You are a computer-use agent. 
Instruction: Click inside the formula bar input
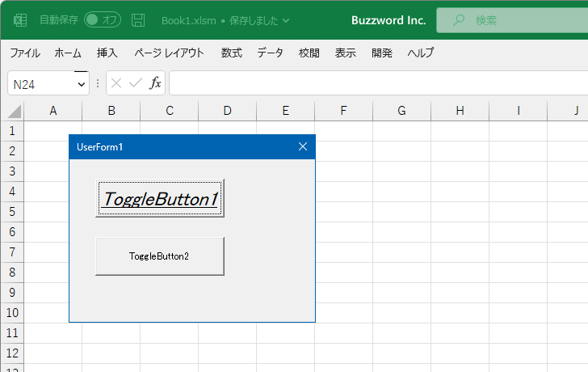pos(372,83)
